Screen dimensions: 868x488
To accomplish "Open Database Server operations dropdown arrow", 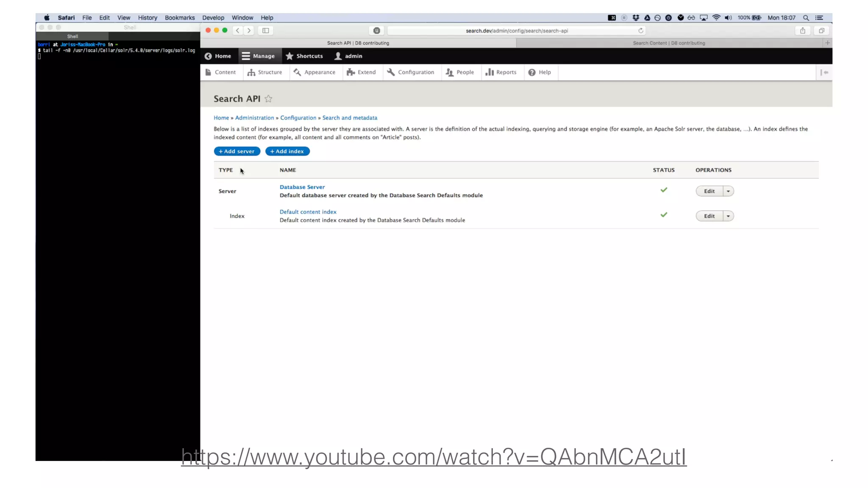I will click(728, 191).
